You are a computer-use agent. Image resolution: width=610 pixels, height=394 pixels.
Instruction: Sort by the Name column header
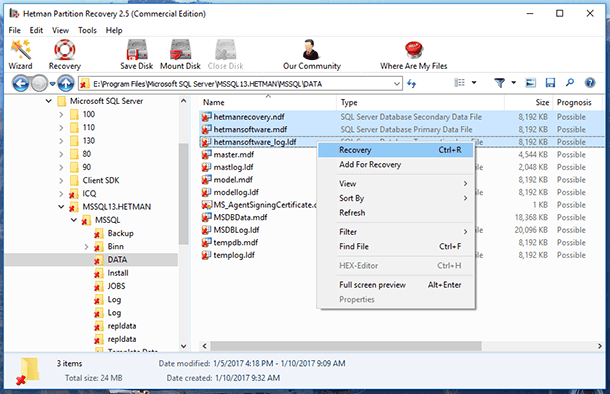(x=268, y=103)
